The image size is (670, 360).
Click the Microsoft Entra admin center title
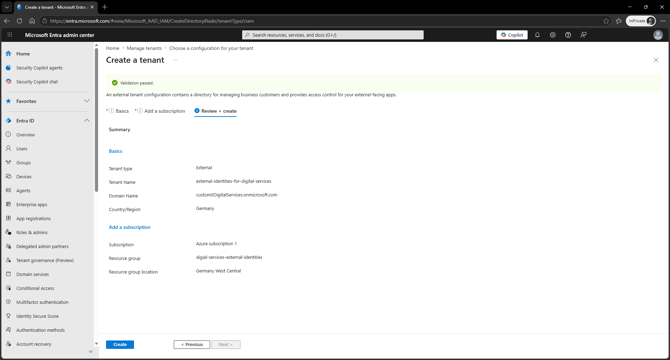point(59,35)
